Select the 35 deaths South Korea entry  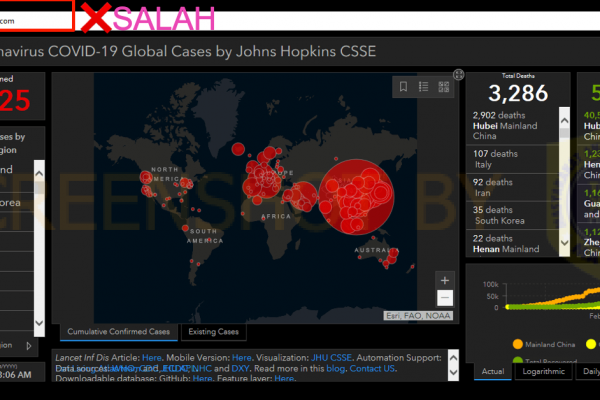[512, 216]
